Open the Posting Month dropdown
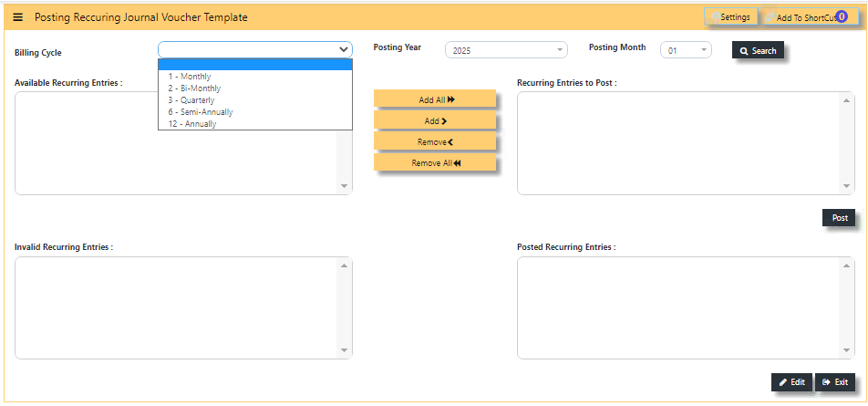This screenshot has height=406, width=868. 686,50
